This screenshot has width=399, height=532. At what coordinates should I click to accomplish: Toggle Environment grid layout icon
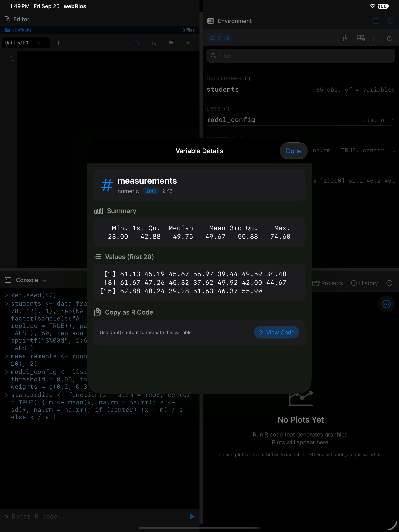click(376, 21)
